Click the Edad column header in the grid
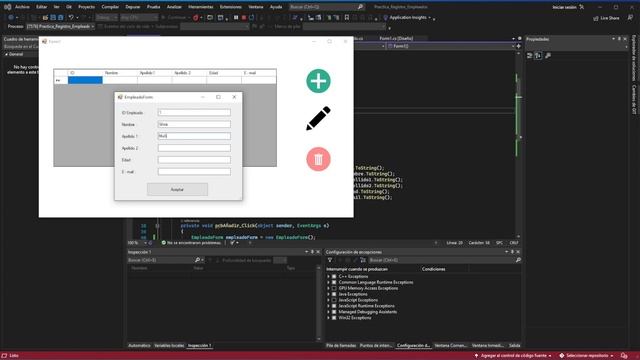 click(x=224, y=73)
